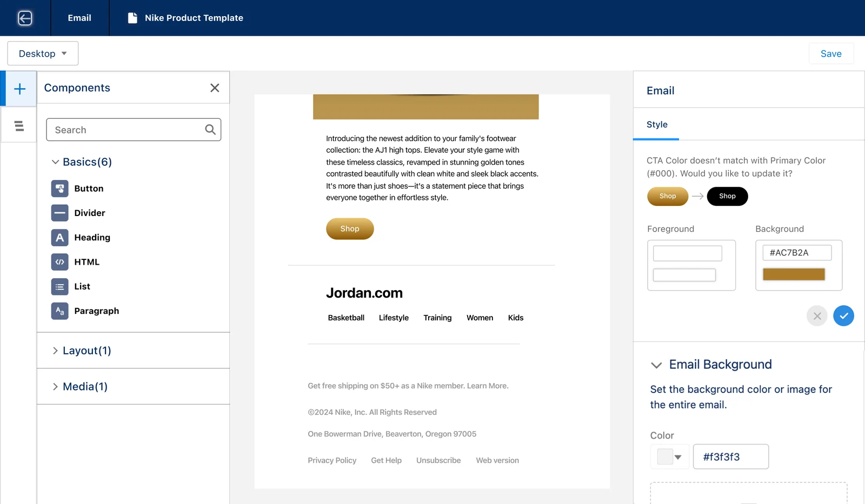Click the Women link in email

pos(480,318)
